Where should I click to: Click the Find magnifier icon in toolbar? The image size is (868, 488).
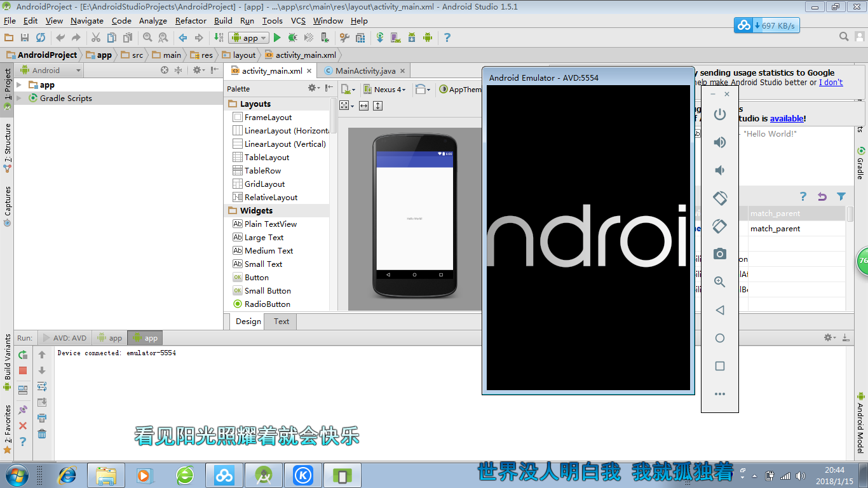(147, 37)
